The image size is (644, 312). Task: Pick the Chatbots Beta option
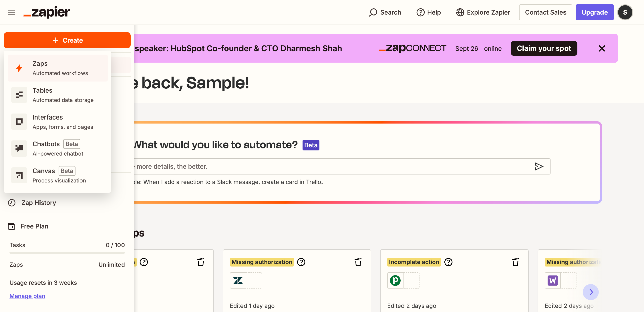(x=58, y=148)
